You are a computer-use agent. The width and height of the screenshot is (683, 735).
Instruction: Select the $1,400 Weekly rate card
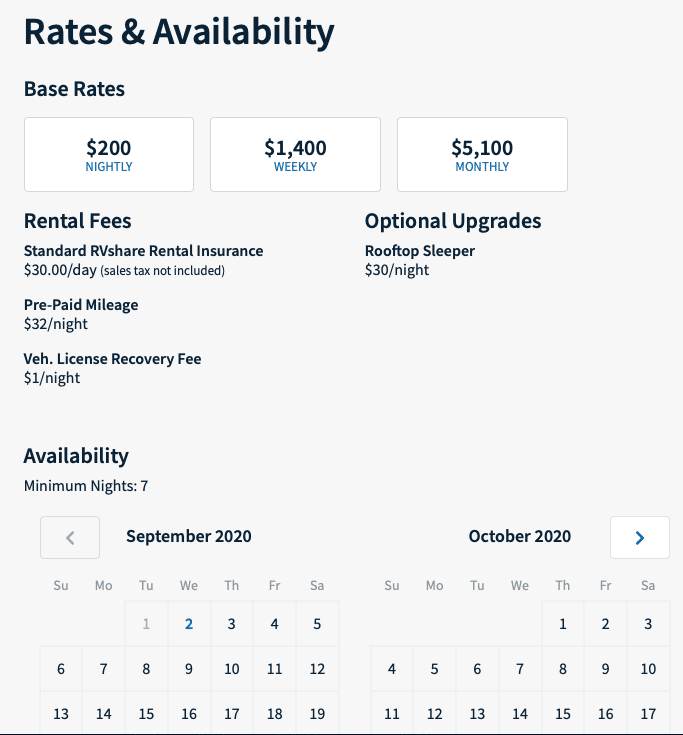[295, 154]
